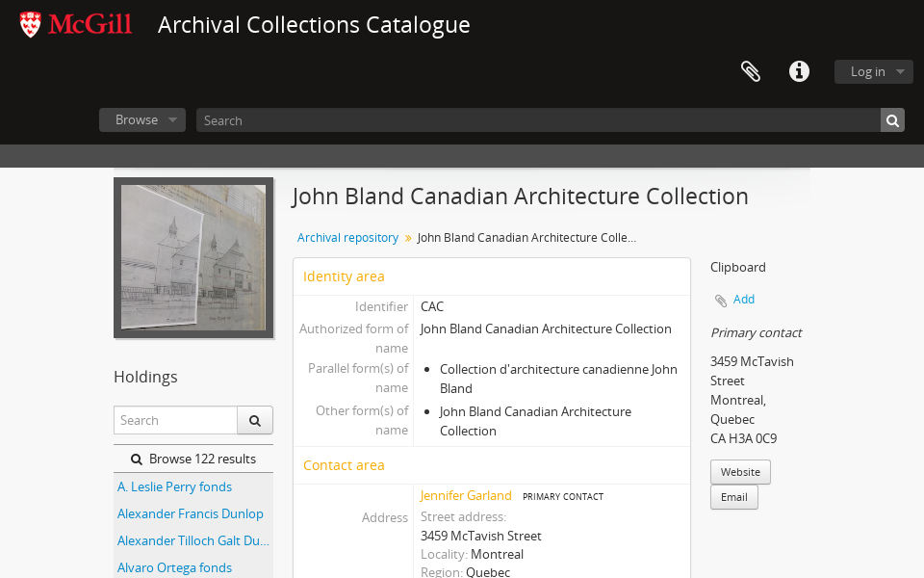Collapse the Identity area section
The height and width of the screenshot is (578, 924).
(x=344, y=276)
